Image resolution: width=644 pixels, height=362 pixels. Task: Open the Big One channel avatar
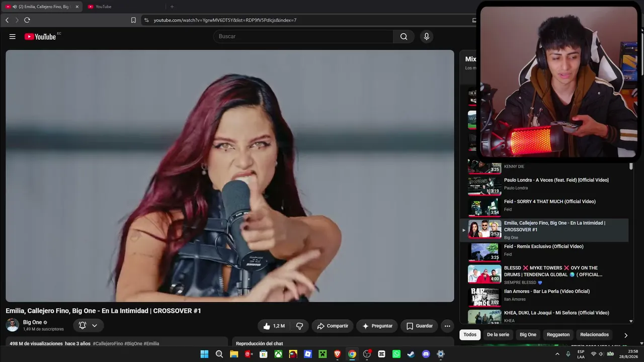13,325
